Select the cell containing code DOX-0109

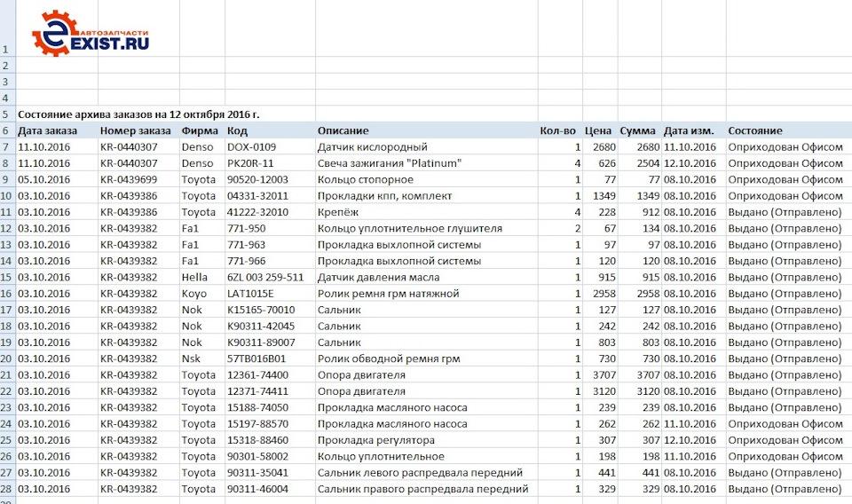(x=252, y=147)
